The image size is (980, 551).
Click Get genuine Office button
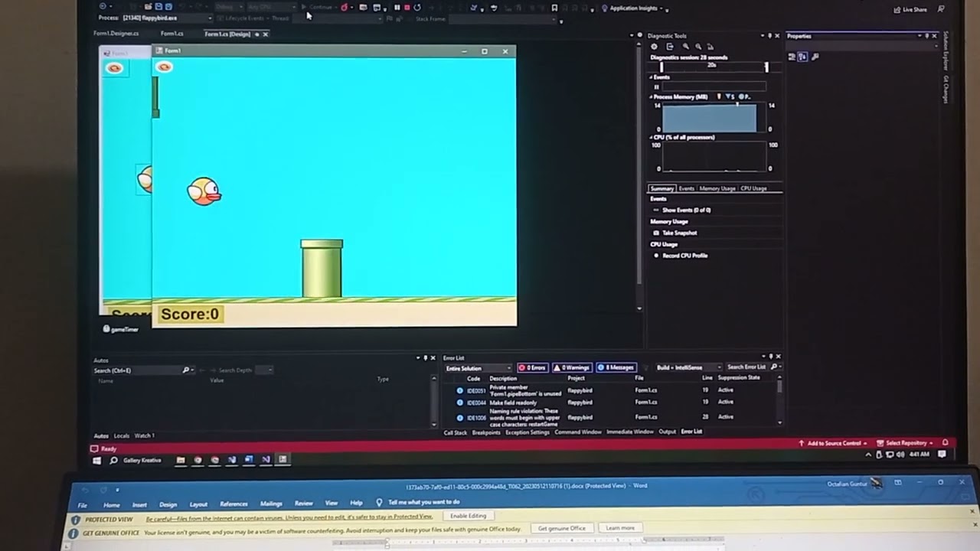pyautogui.click(x=561, y=528)
